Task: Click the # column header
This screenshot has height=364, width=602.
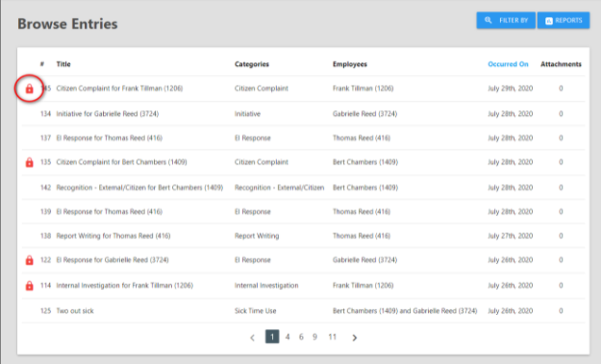Action: click(x=42, y=64)
